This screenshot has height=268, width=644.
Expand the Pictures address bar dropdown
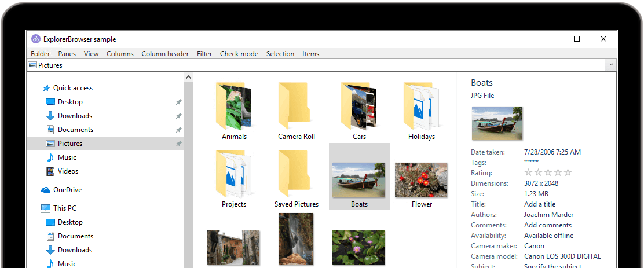[611, 65]
